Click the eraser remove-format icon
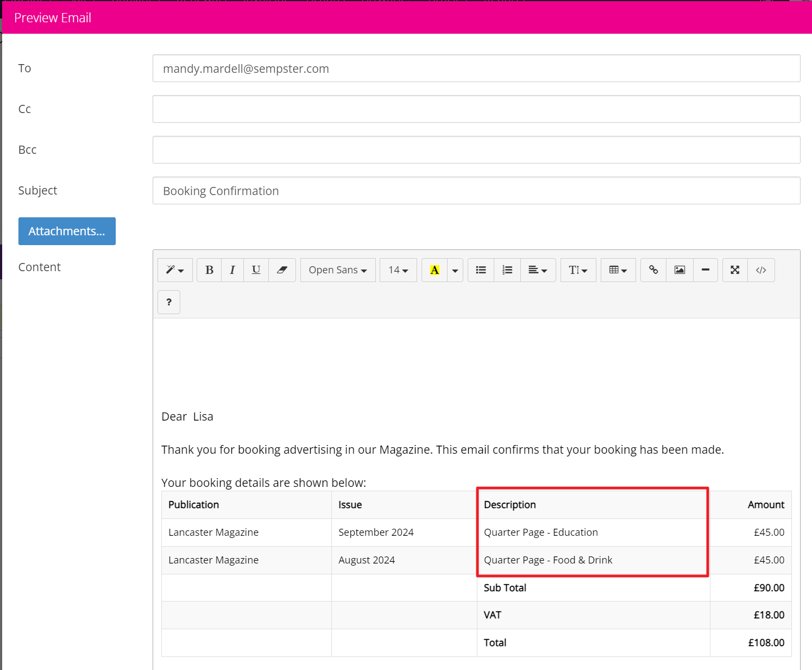The width and height of the screenshot is (812, 670). click(x=282, y=270)
